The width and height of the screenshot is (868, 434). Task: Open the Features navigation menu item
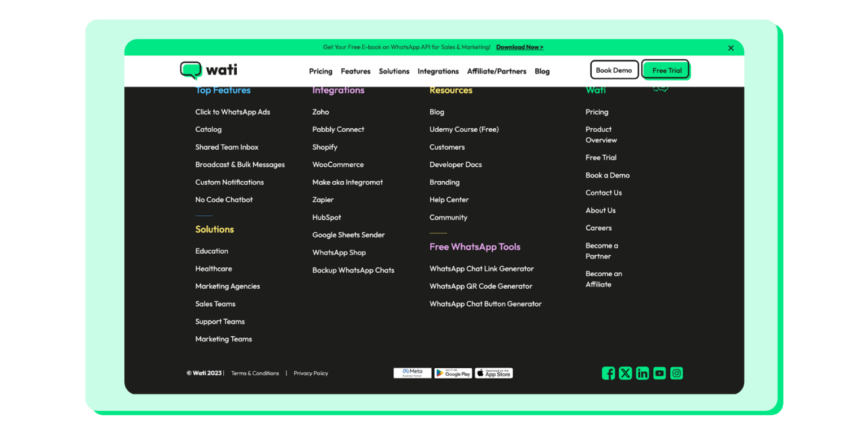355,71
